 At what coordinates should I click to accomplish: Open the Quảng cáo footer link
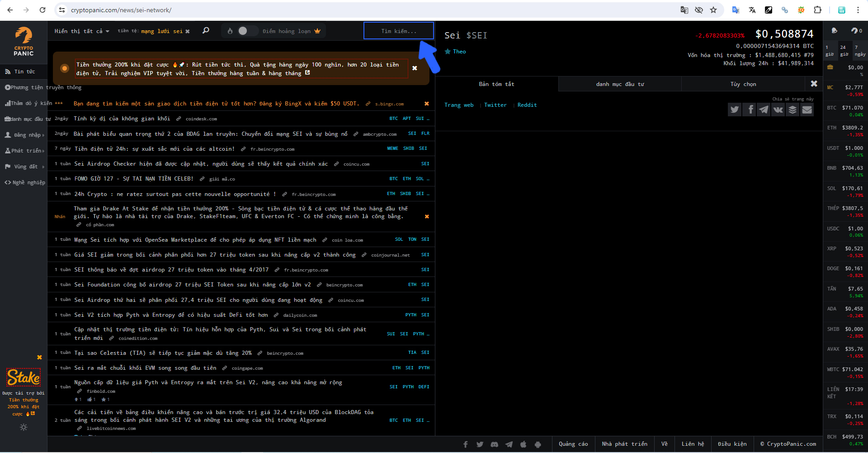click(573, 444)
